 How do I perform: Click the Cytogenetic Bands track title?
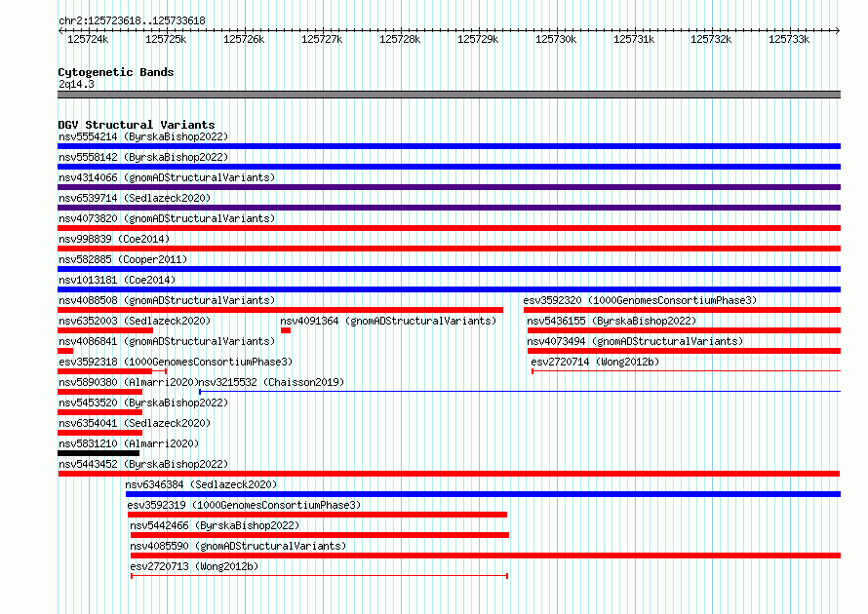(x=116, y=72)
